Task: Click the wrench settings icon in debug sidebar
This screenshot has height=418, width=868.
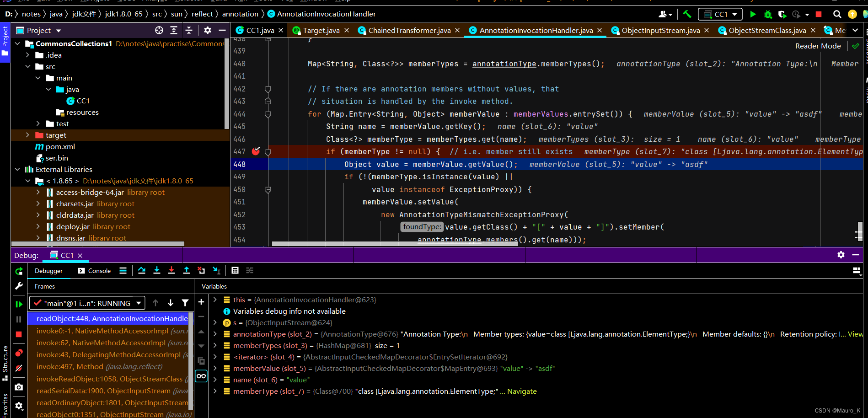Action: click(19, 286)
